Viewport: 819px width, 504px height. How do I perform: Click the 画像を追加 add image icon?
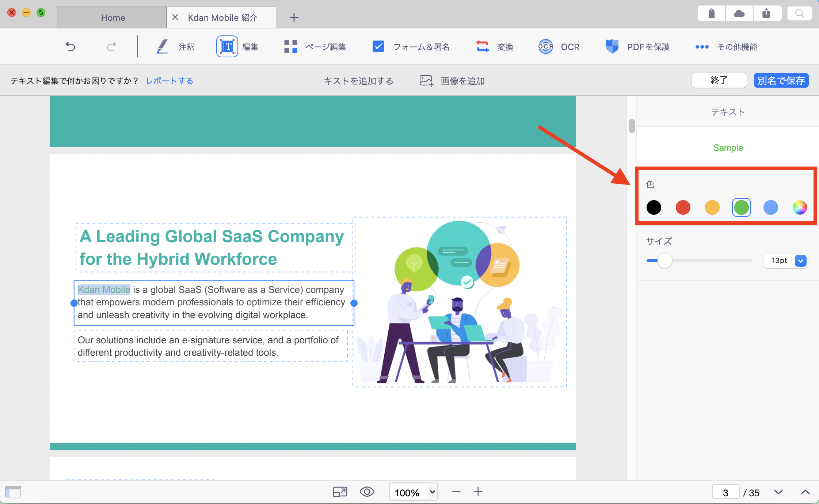[x=426, y=81]
